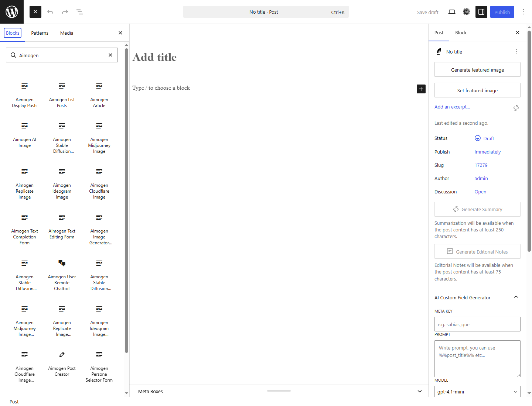Close the block inserter toggle
The width and height of the screenshot is (532, 406).
(35, 12)
